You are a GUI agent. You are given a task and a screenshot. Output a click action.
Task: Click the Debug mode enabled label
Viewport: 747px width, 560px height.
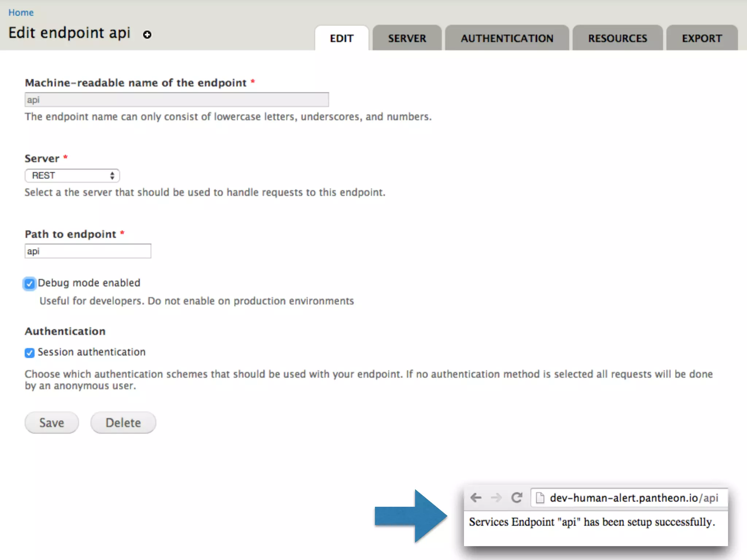click(89, 283)
